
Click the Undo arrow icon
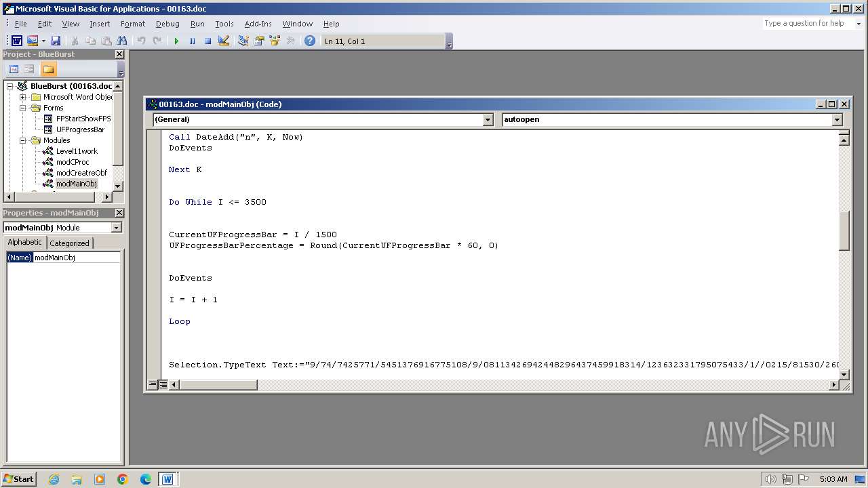point(141,41)
